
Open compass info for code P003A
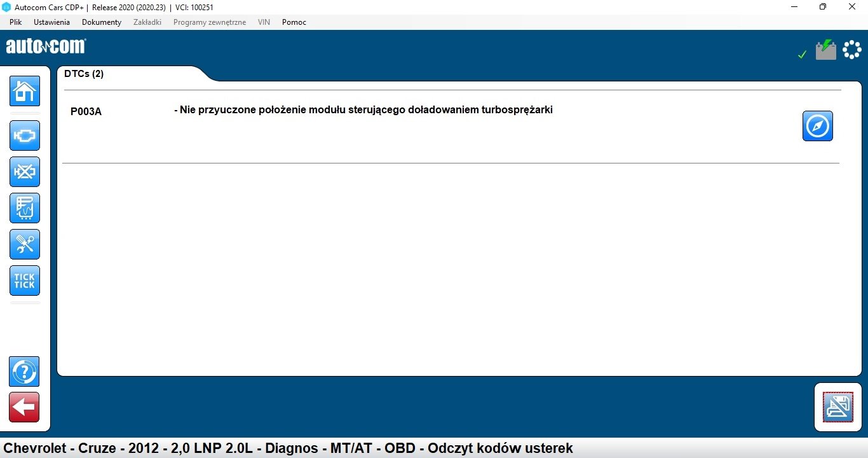817,126
